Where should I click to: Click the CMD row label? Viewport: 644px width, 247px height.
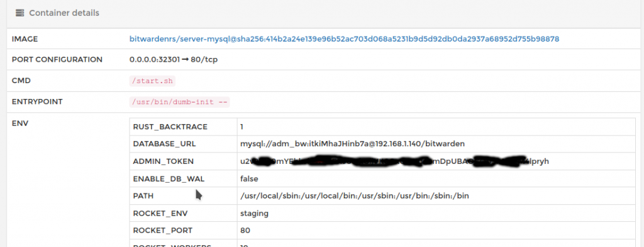coord(21,81)
